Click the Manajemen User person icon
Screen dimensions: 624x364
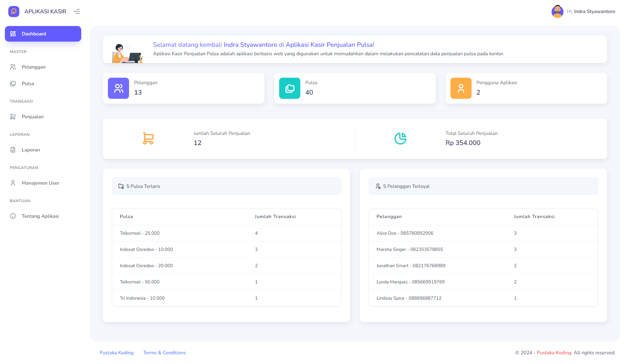[x=13, y=183]
